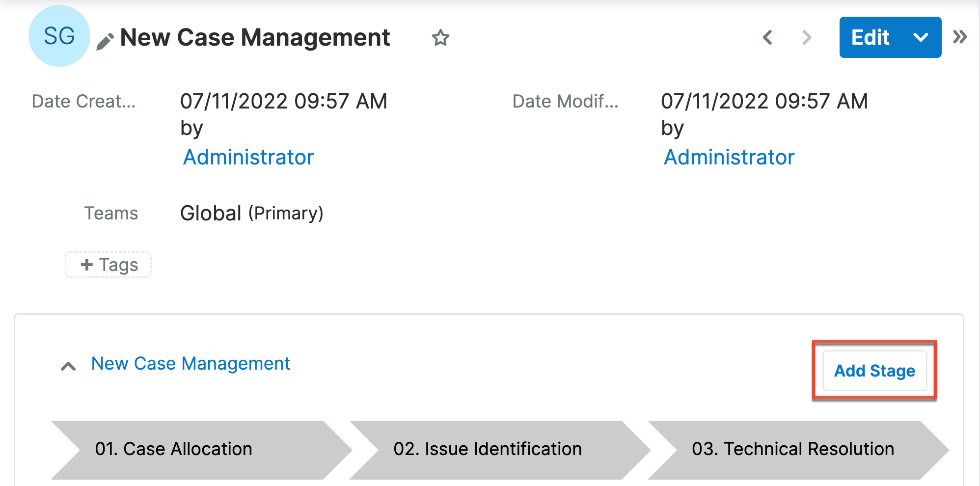Image resolution: width=980 pixels, height=486 pixels.
Task: Click the Global (Primary) team value
Action: (x=251, y=214)
